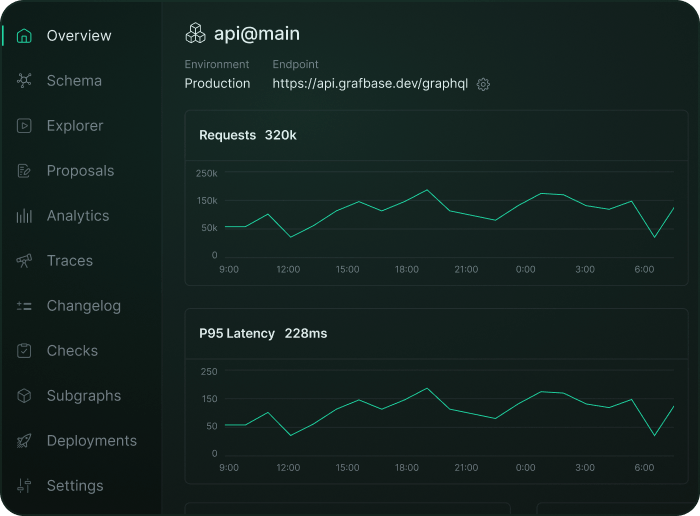Click 3:00 on the Latency chart axis
Screen dimensions: 700x516
click(585, 468)
